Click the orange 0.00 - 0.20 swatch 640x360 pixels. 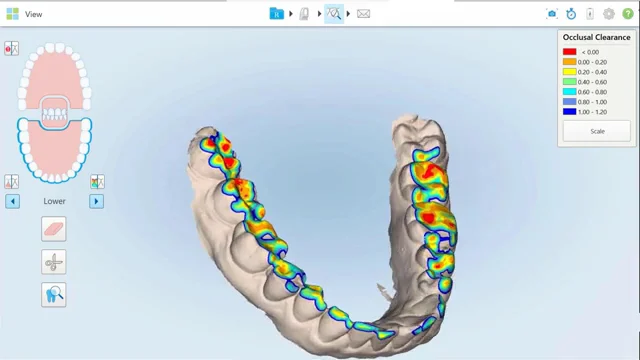569,62
